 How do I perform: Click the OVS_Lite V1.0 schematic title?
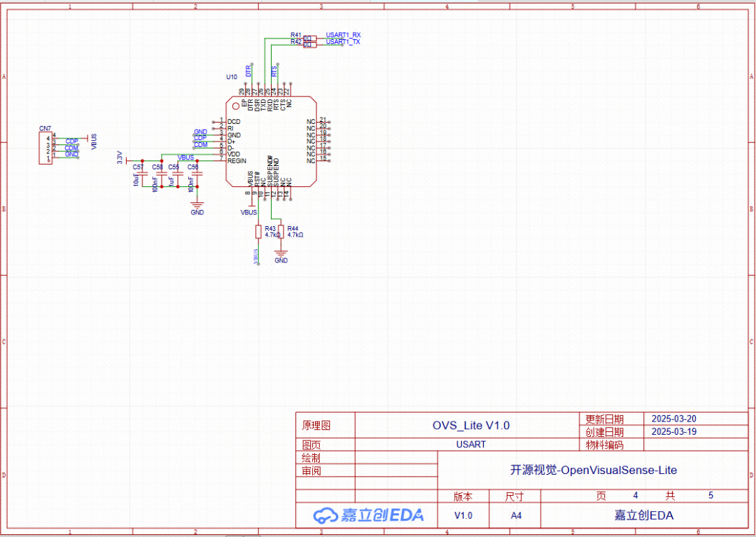(x=470, y=425)
